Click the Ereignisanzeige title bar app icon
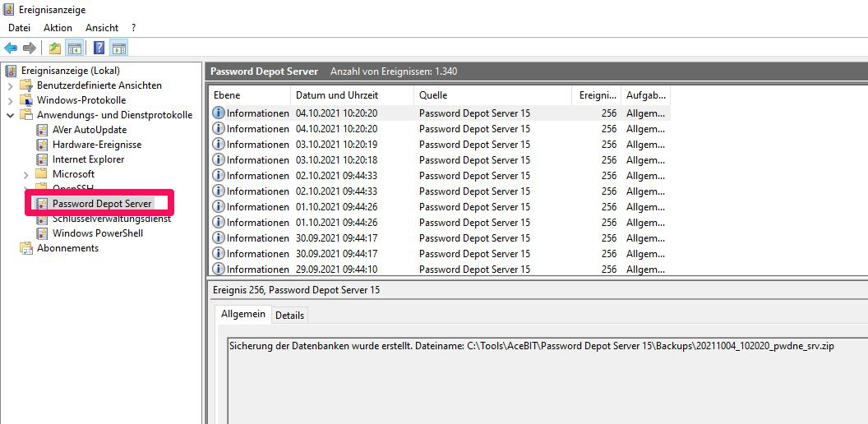Image resolution: width=868 pixels, height=424 pixels. (x=8, y=9)
